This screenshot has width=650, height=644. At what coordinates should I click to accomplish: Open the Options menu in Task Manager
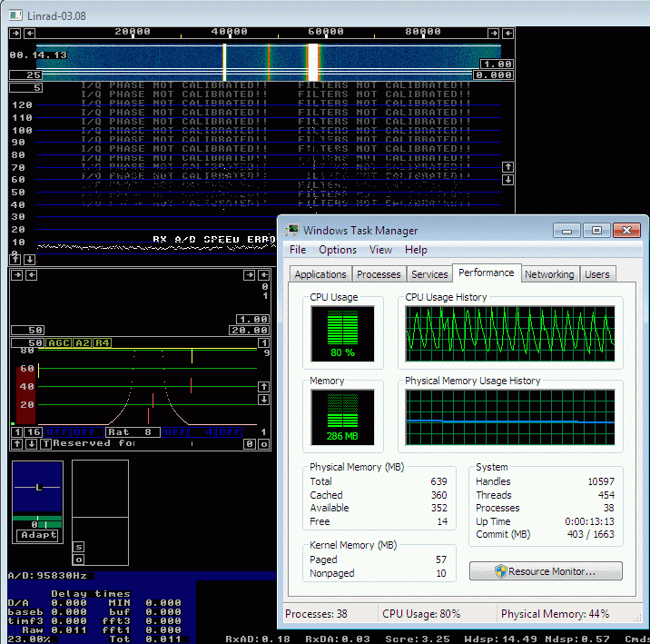tap(338, 250)
